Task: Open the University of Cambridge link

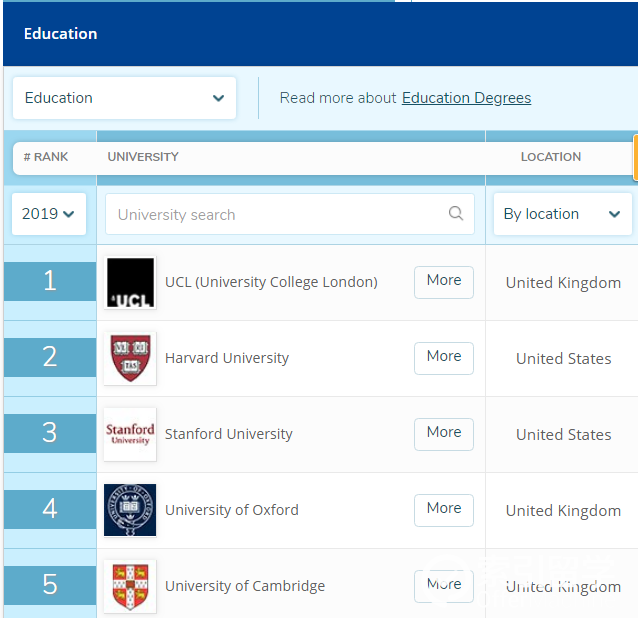Action: 245,586
